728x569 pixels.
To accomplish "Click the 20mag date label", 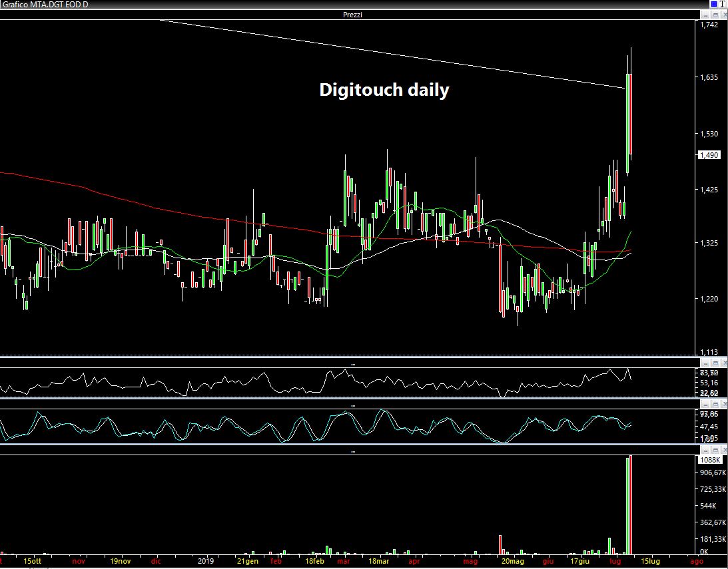I will pyautogui.click(x=513, y=561).
